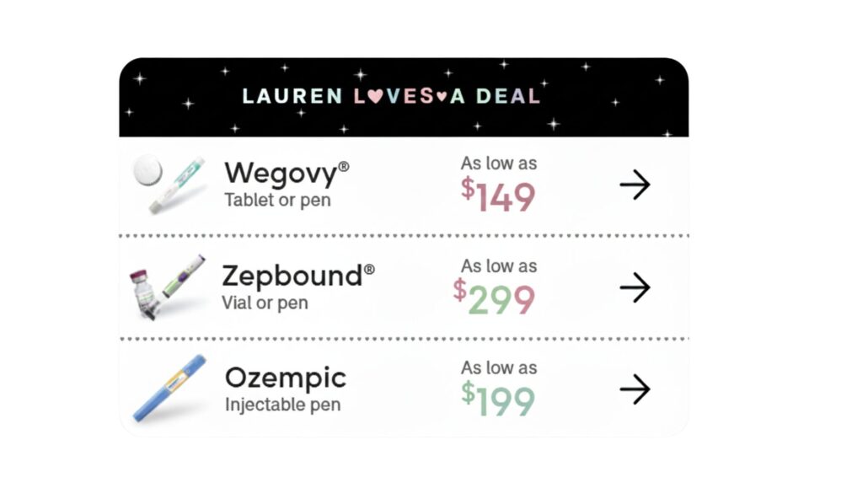This screenshot has height=488, width=868.
Task: Click the 'As low as' text above $149
Action: coord(499,163)
